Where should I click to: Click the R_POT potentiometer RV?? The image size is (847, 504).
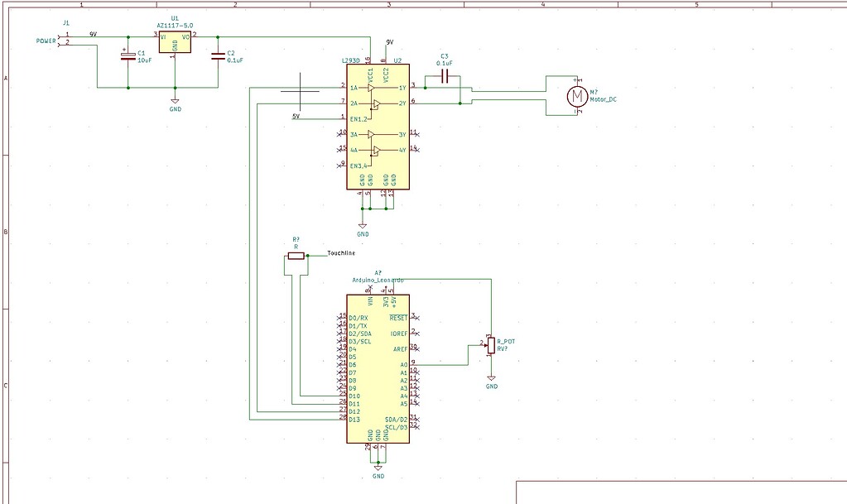(x=489, y=343)
